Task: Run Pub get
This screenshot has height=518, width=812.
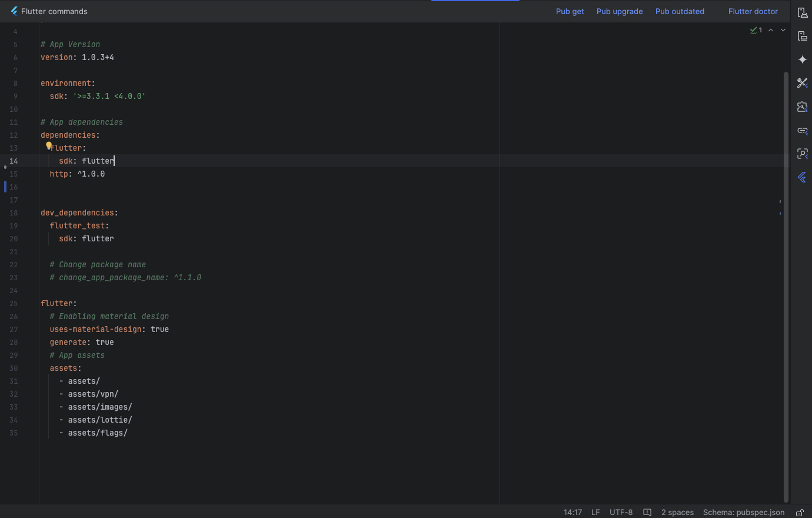Action: tap(570, 11)
